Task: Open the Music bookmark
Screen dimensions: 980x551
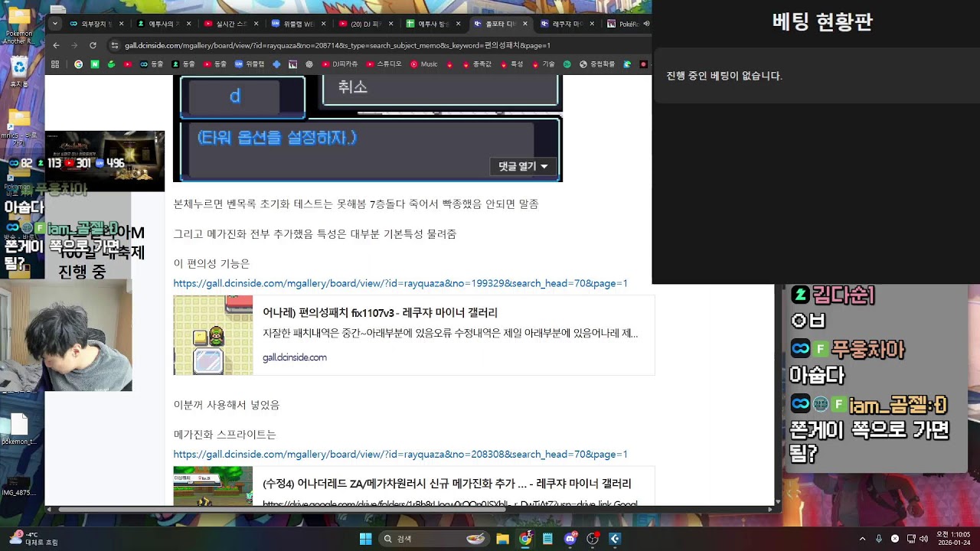Action: click(424, 64)
